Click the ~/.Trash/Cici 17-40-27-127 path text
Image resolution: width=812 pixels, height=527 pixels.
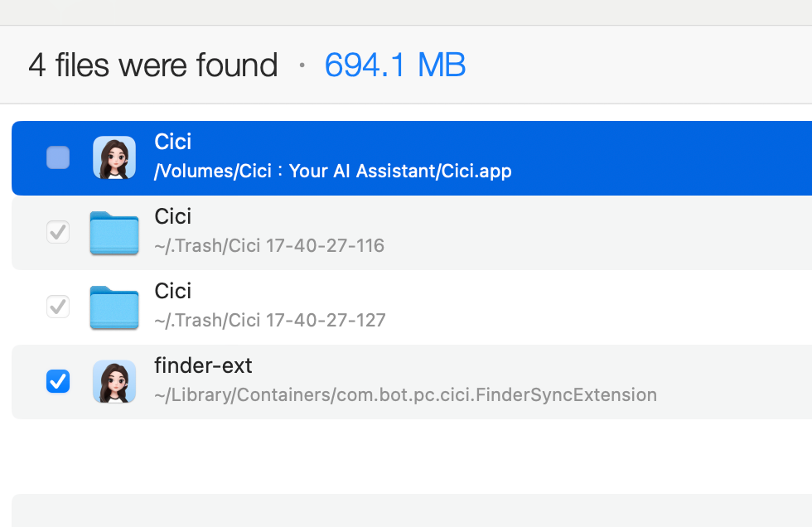(269, 321)
